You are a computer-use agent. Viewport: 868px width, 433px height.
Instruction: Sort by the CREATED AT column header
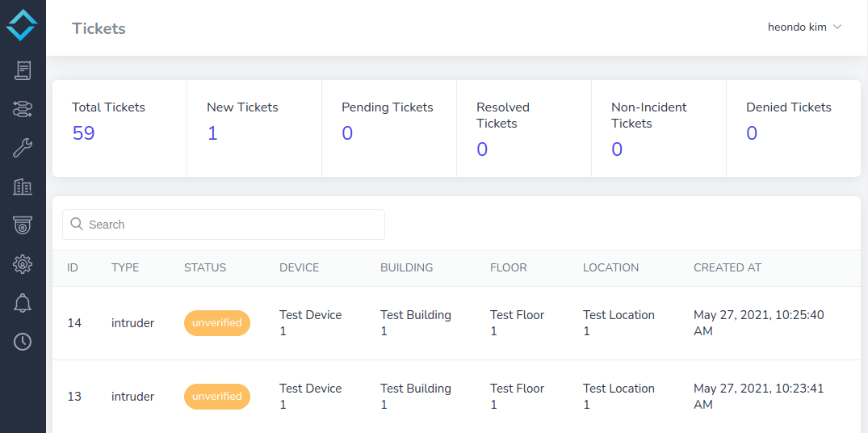click(x=728, y=267)
